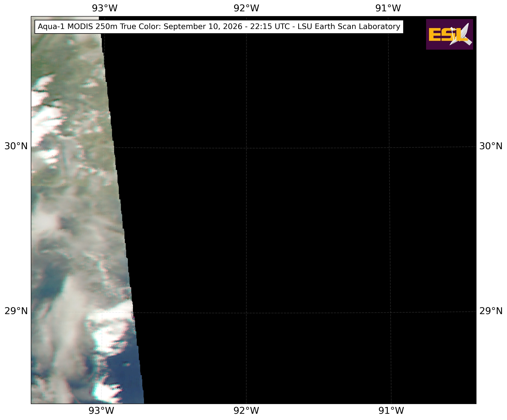The image size is (507, 420).
Task: Click the satellite figure in the ESL logo
Action: point(461,34)
